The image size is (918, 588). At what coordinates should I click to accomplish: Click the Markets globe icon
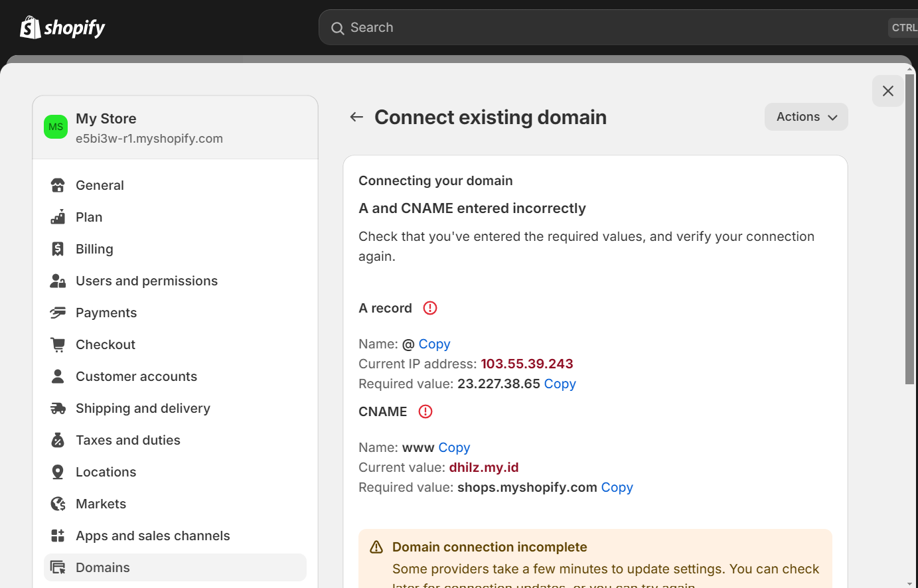point(58,504)
